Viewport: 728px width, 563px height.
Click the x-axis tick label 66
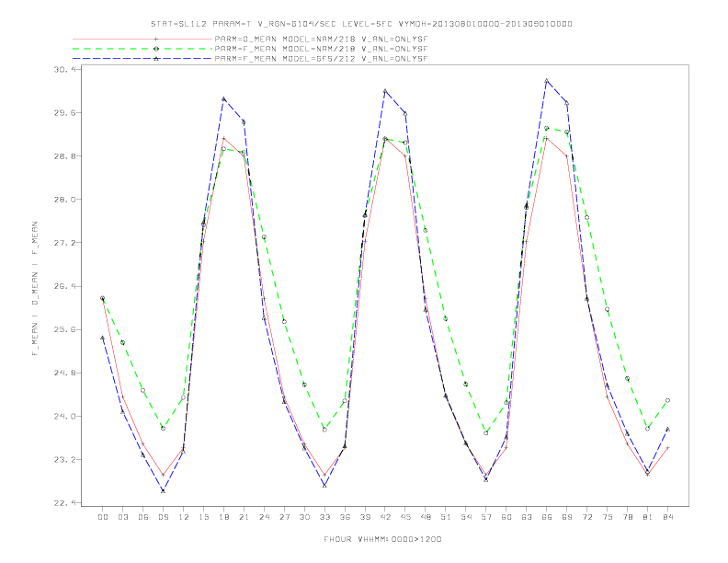tap(547, 517)
